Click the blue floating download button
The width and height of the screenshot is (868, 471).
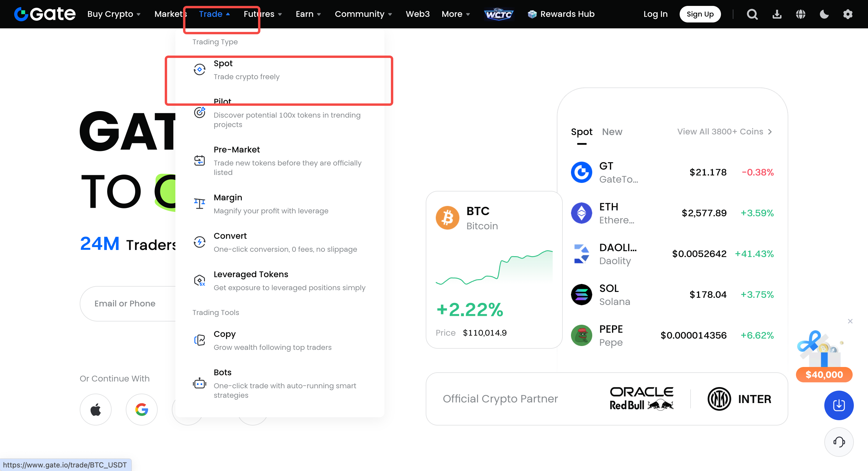[x=838, y=405]
